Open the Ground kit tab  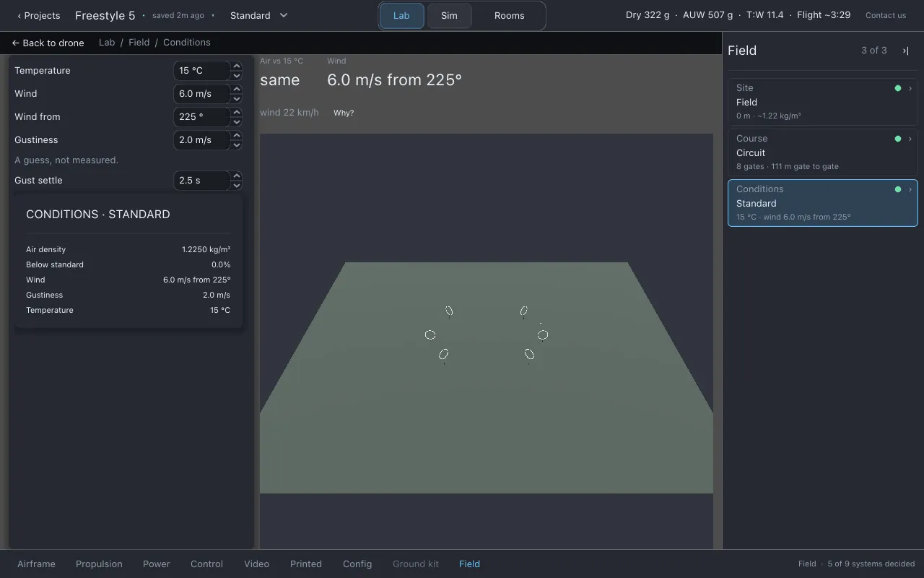click(416, 564)
